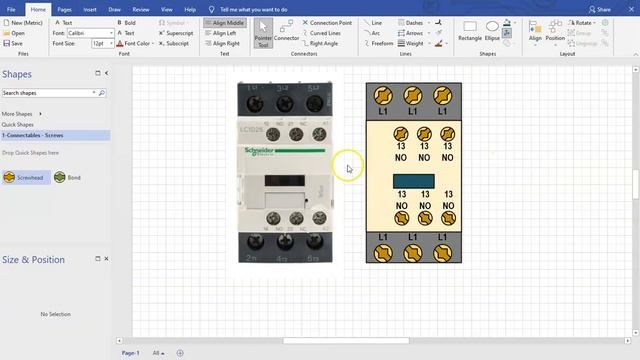Set Curved Lines connector style
The image size is (640, 360).
pyautogui.click(x=321, y=33)
